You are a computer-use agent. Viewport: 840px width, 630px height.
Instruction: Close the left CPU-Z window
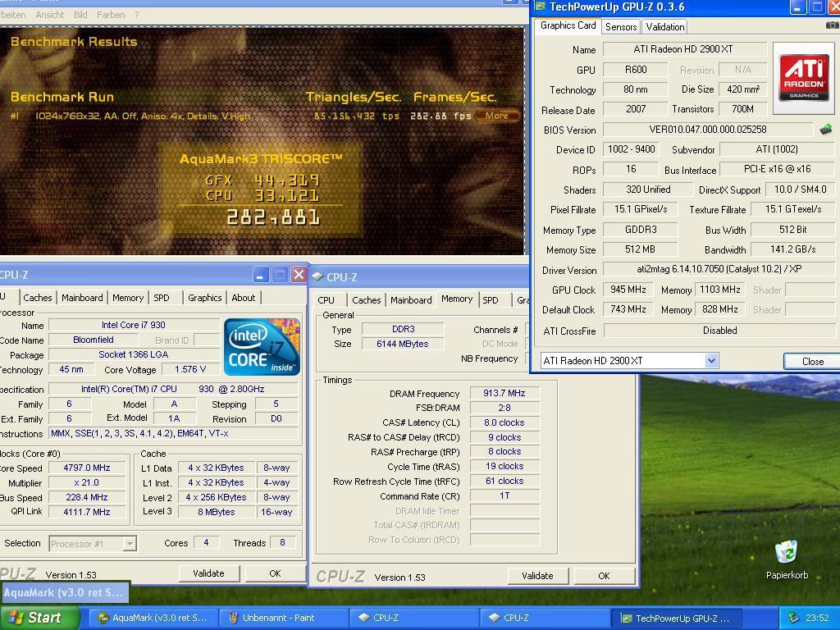(x=299, y=275)
